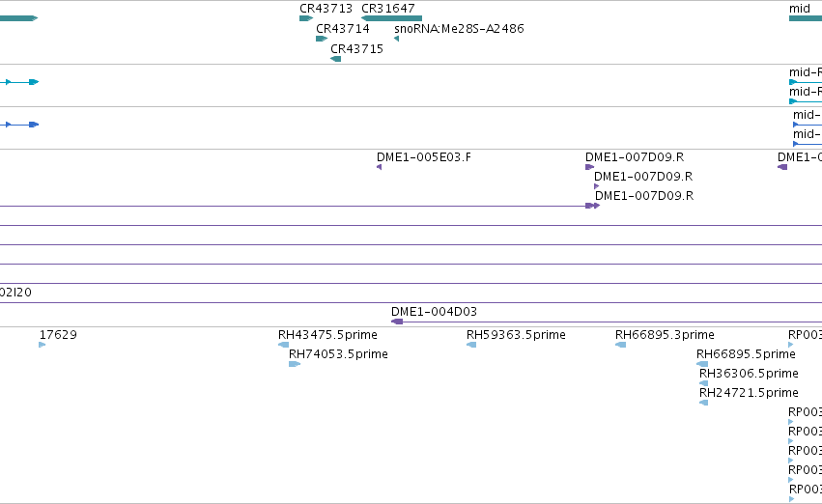
Task: Select the RH36306.5prime EST marker
Action: coord(703,383)
